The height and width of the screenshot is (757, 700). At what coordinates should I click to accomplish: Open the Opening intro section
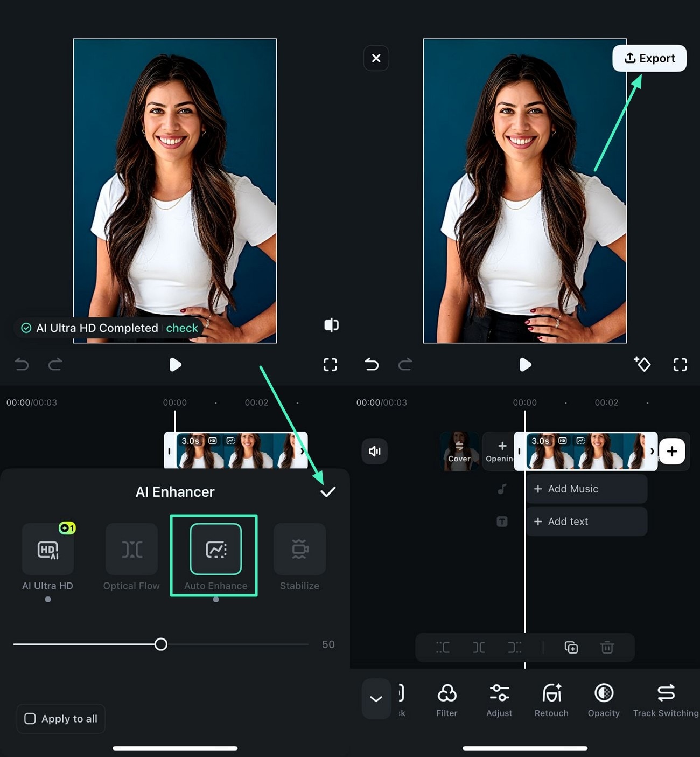coord(500,451)
